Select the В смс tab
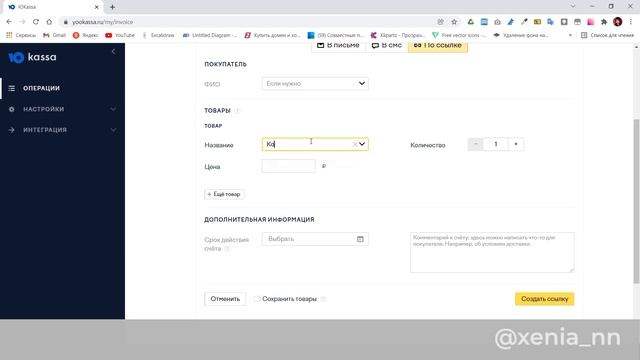The image size is (640, 360). tap(387, 46)
